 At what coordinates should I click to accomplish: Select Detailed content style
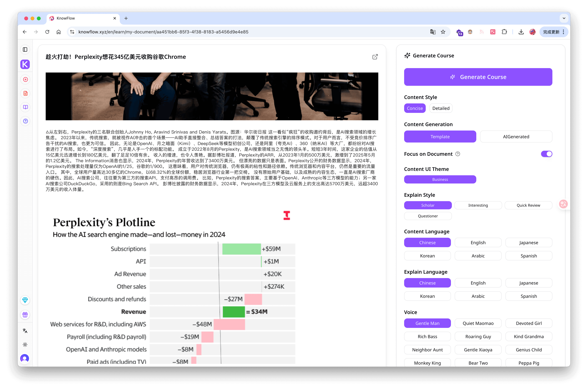441,108
